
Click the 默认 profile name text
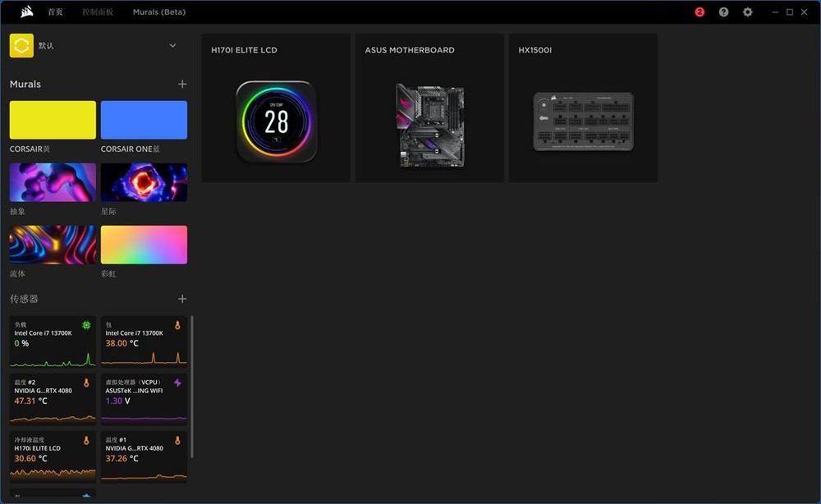coord(46,45)
